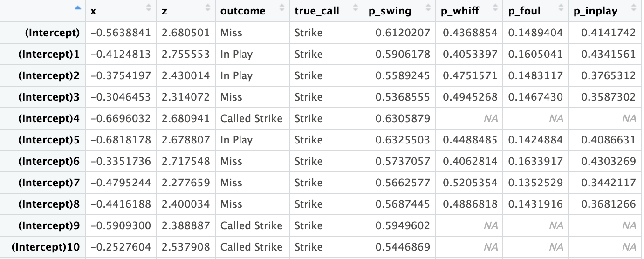Screen dimensions: 644x259
Task: Select cell with x value -0.5638841
Action: click(121, 33)
